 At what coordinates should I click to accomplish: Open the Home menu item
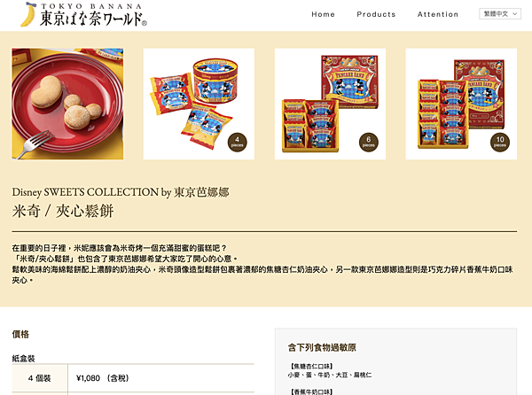point(323,14)
